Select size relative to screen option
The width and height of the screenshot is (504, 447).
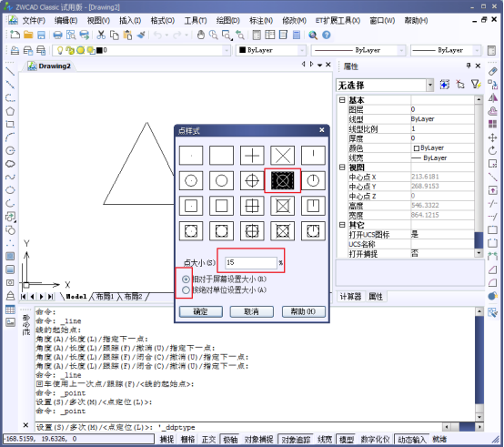pos(186,279)
